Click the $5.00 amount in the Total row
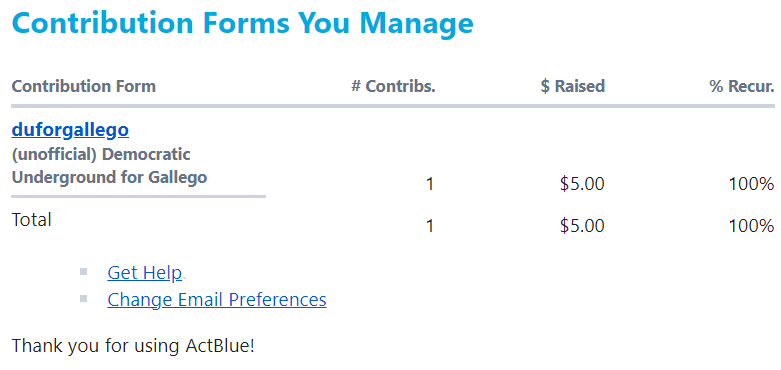Image resolution: width=781 pixels, height=370 pixels. click(x=582, y=227)
